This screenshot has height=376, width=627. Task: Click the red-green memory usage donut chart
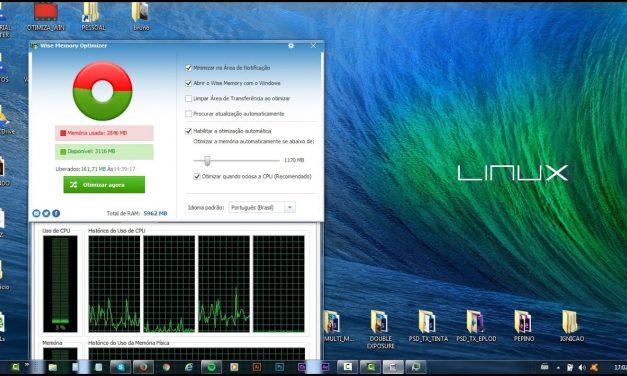pyautogui.click(x=102, y=91)
